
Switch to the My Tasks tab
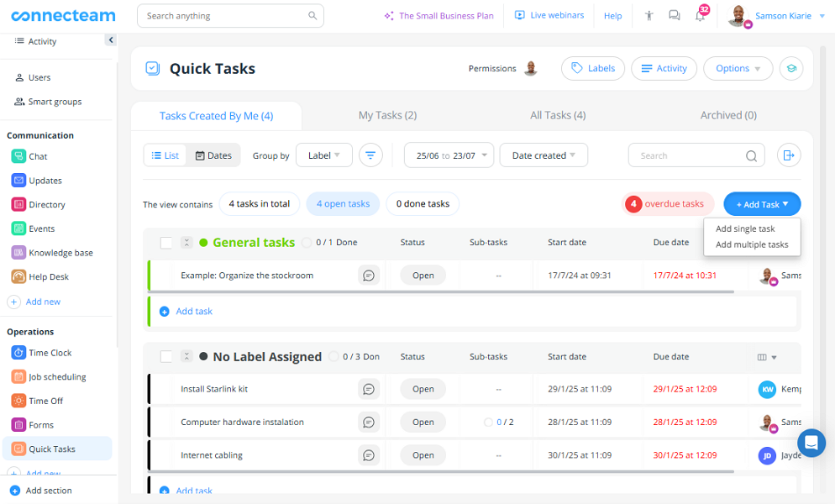click(x=387, y=115)
